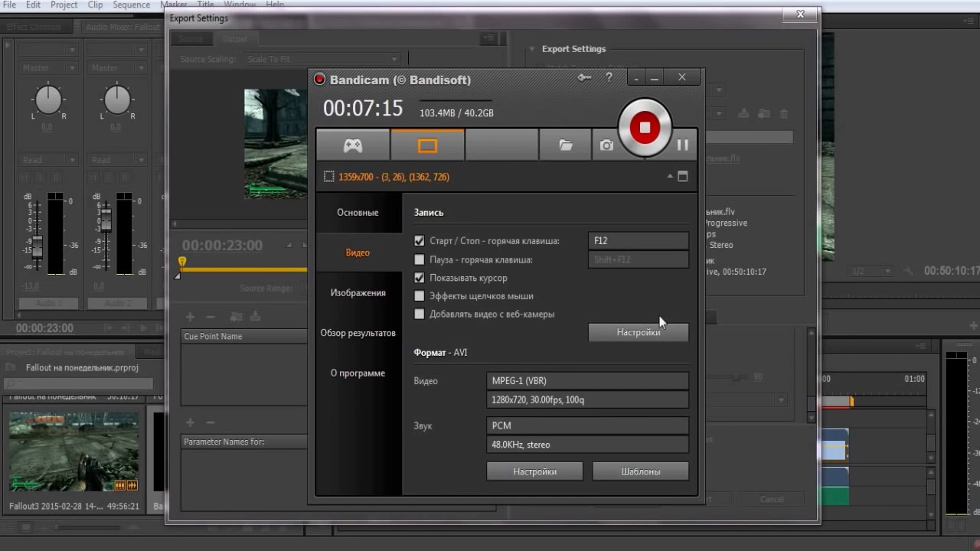Open the Шаблоны templates button

640,471
